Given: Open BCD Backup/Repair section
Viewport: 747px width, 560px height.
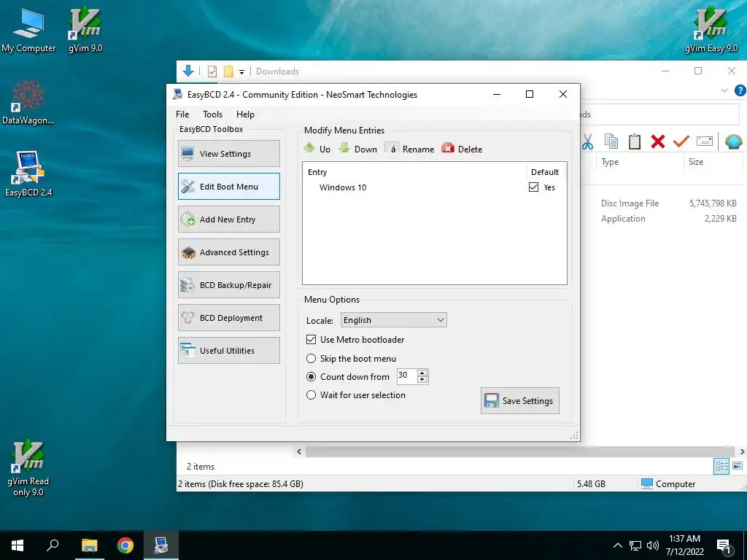Looking at the screenshot, I should (228, 285).
